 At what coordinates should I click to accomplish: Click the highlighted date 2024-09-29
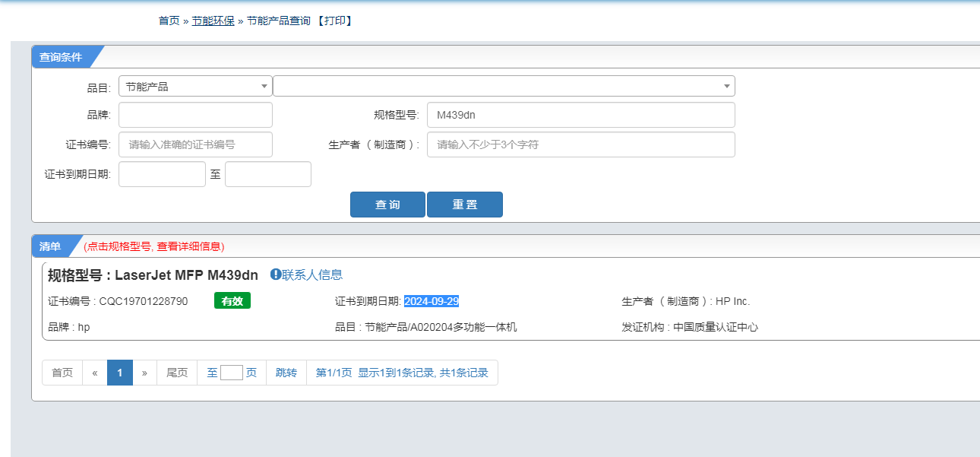click(432, 301)
